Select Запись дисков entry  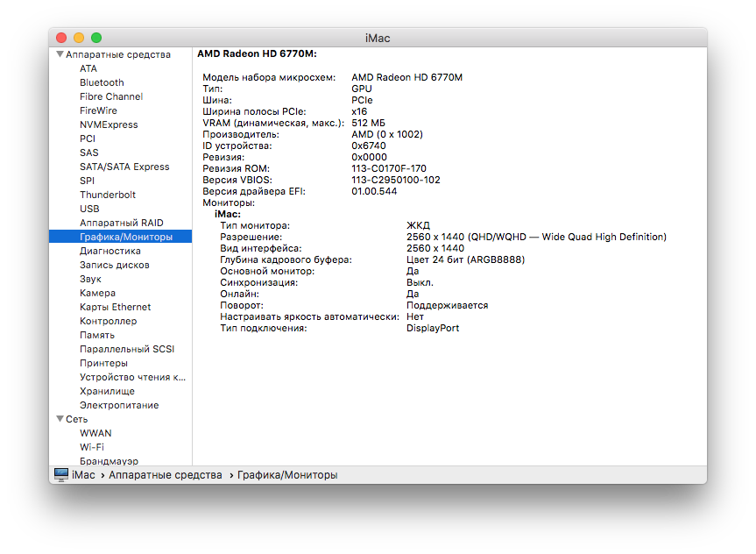click(114, 265)
